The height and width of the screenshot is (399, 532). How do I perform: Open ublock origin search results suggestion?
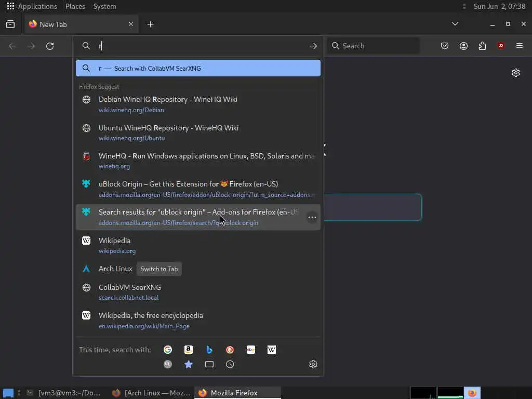click(198, 217)
